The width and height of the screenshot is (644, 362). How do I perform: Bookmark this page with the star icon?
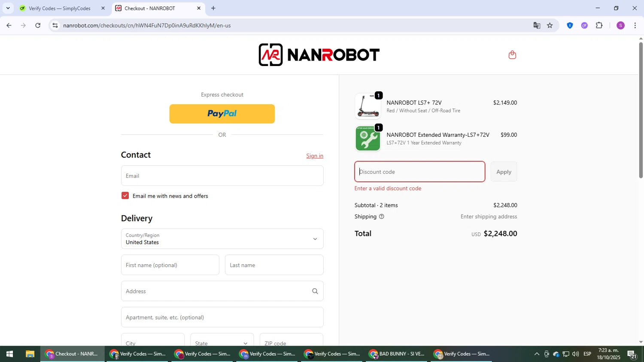tap(550, 25)
